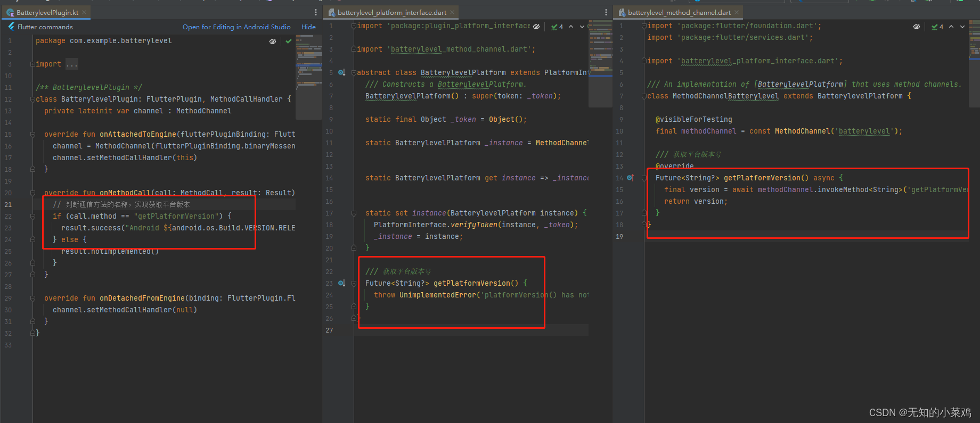Click 'package com.example.batterylevel' line
980x423 pixels.
point(104,40)
